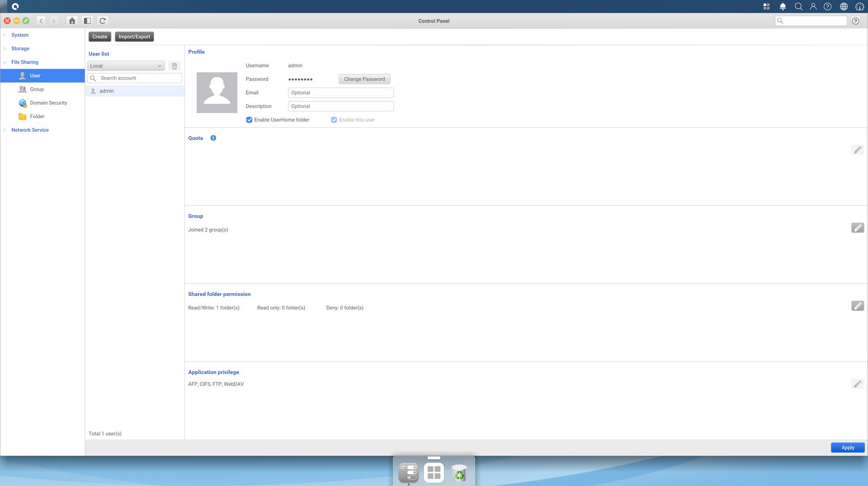The width and height of the screenshot is (868, 486).
Task: Click 'Joined 2 group(s)' text
Action: [x=208, y=230]
